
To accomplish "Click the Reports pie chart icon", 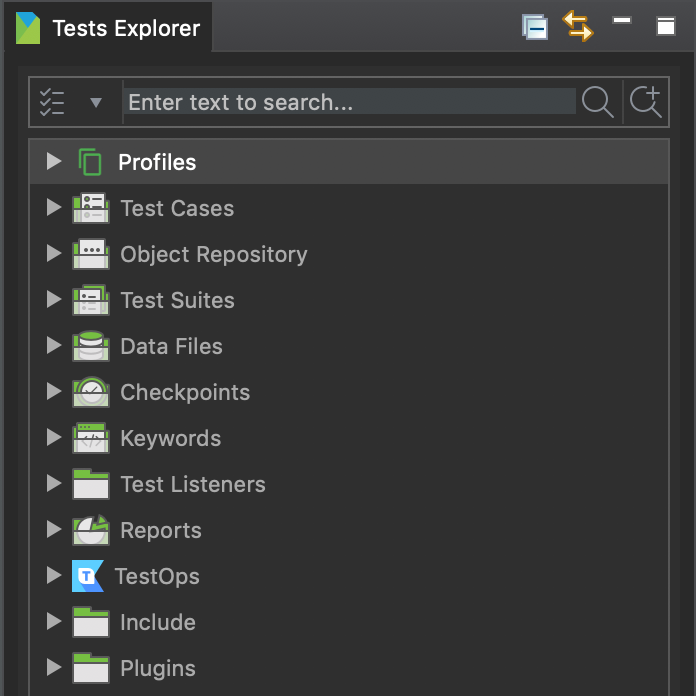I will (x=91, y=530).
